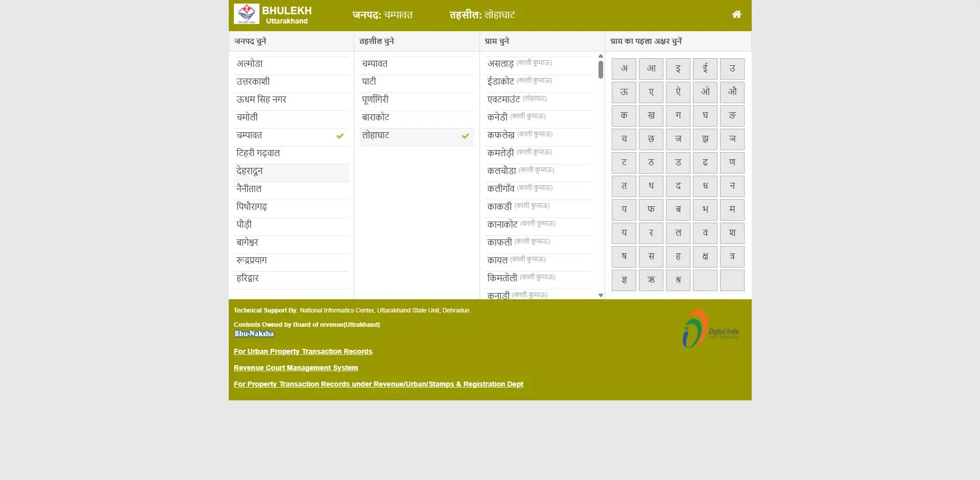Select बाराकोट from tehsil list
The width and height of the screenshot is (980, 480).
pyautogui.click(x=375, y=117)
